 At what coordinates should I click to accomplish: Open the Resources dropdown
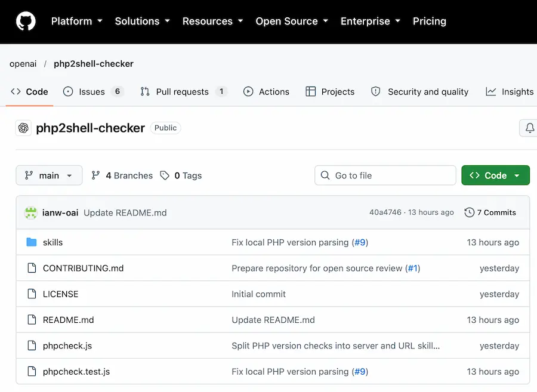212,21
